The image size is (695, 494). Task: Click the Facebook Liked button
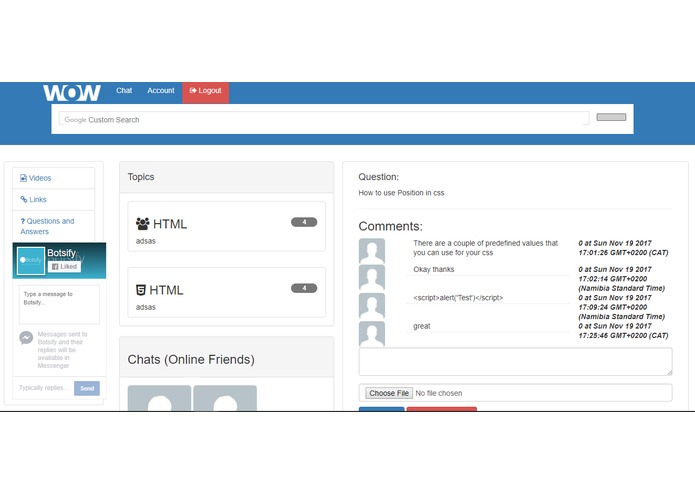pos(65,266)
